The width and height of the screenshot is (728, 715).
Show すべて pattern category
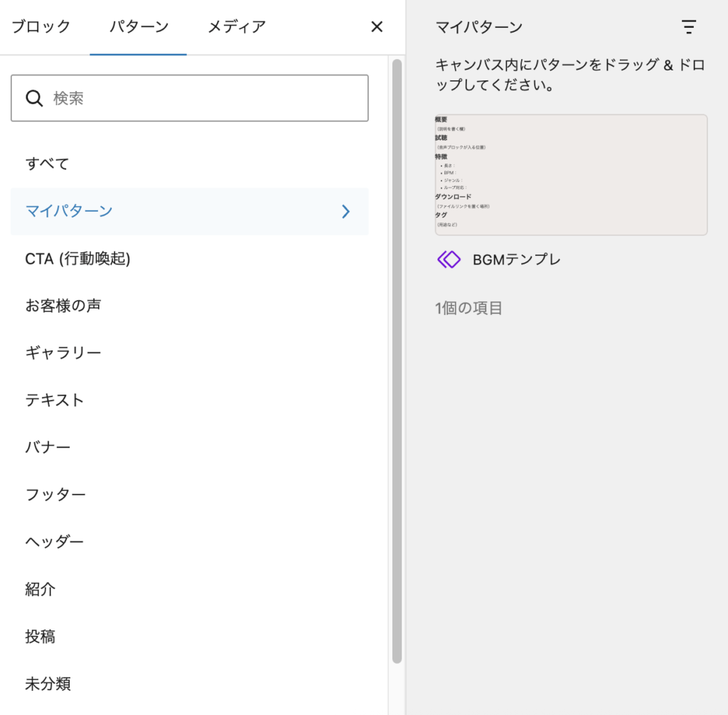(48, 163)
